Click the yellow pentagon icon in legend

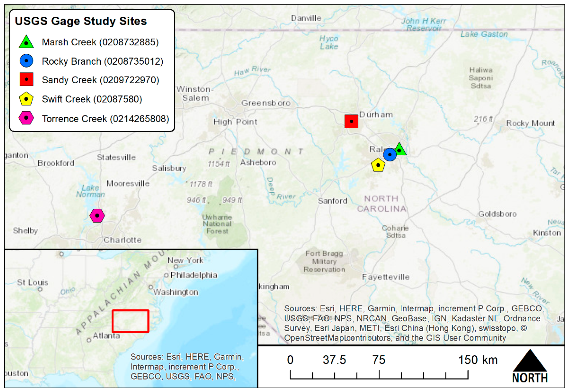(26, 99)
